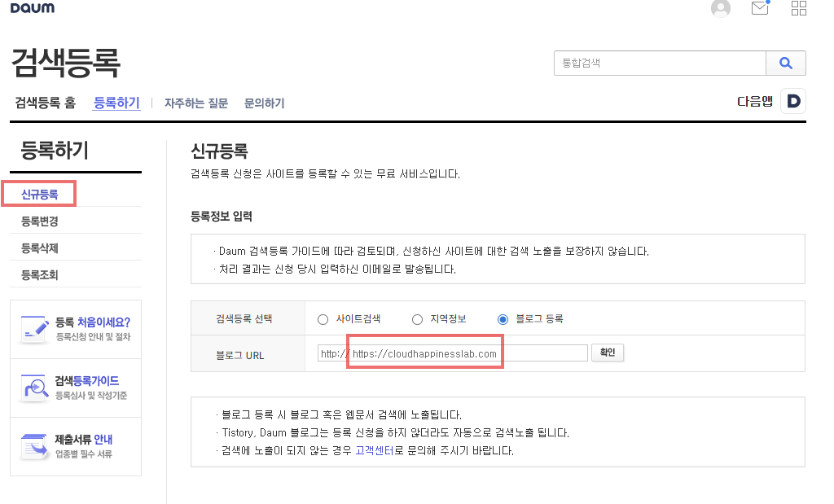Image resolution: width=834 pixels, height=504 pixels.
Task: Open the mail envelope icon
Action: [x=760, y=9]
